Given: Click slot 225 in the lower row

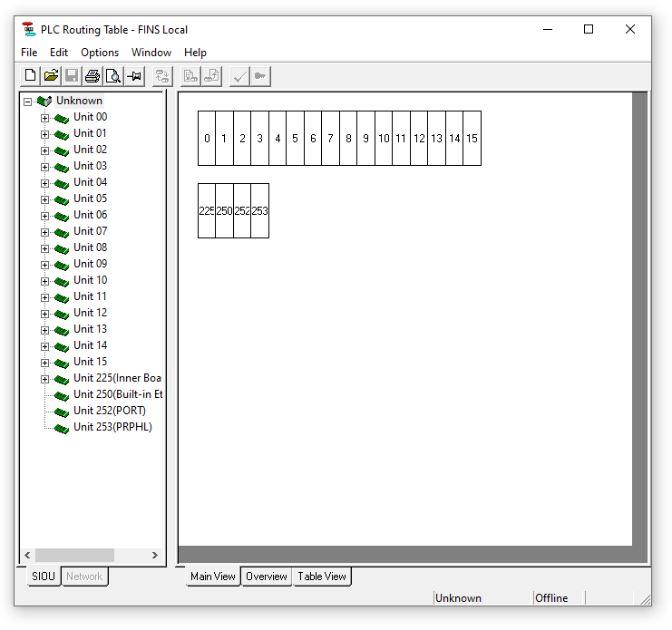Looking at the screenshot, I should 207,210.
